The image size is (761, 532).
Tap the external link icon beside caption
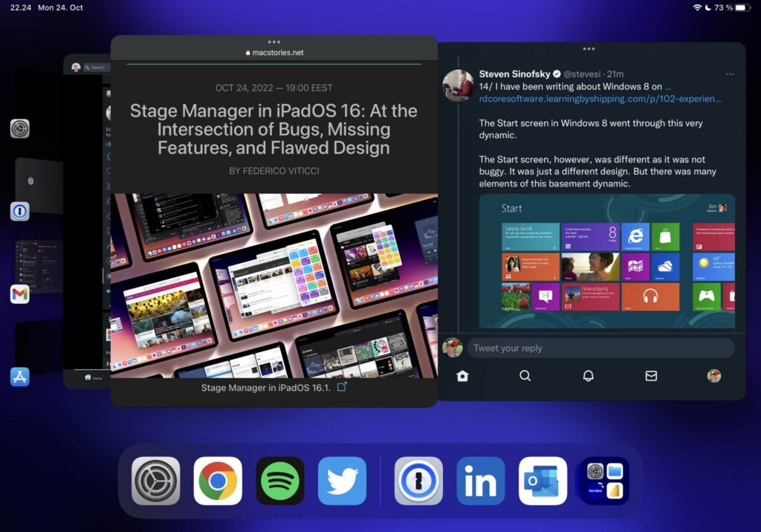[342, 387]
